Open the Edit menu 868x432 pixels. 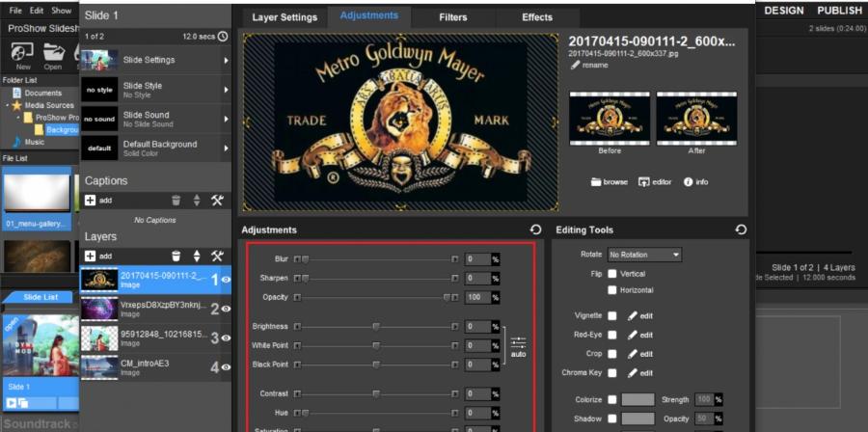point(37,11)
